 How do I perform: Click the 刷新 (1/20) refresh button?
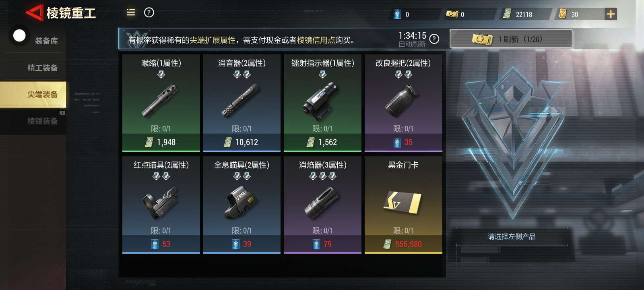(511, 39)
